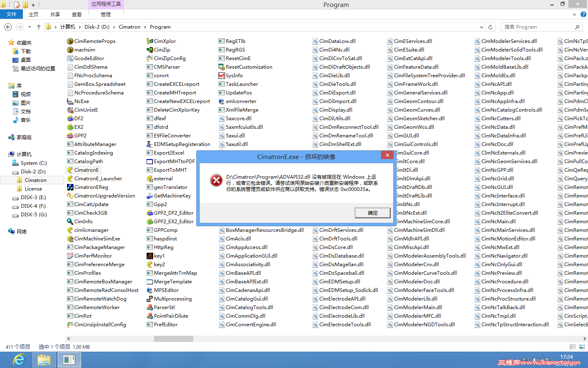This screenshot has height=368, width=588.
Task: Select System (C:) drive in tree
Action: coord(34,163)
